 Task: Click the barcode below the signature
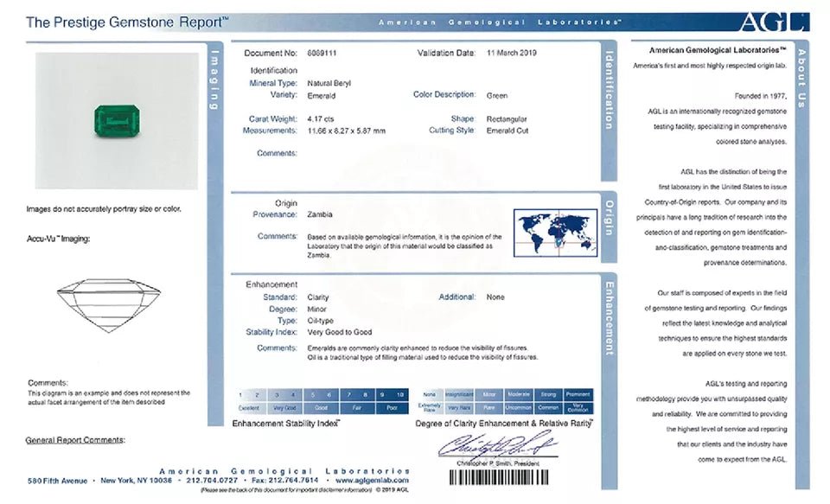(499, 477)
